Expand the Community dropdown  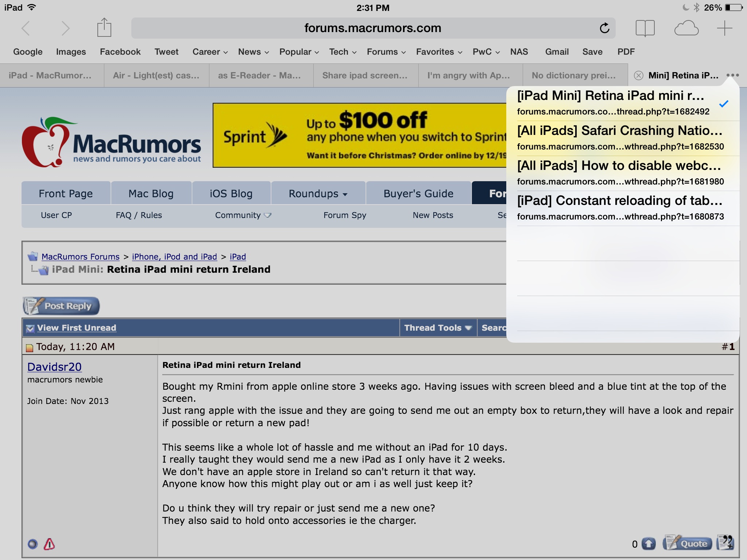coord(243,215)
